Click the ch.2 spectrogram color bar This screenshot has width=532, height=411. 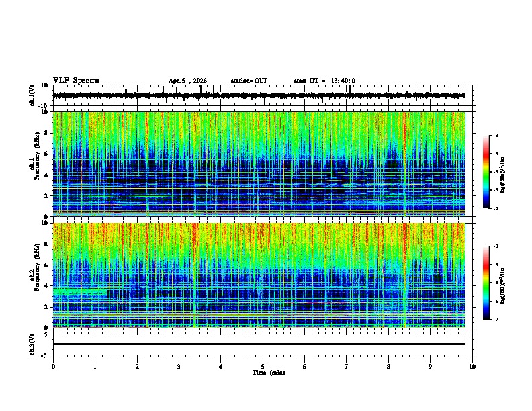pos(486,283)
